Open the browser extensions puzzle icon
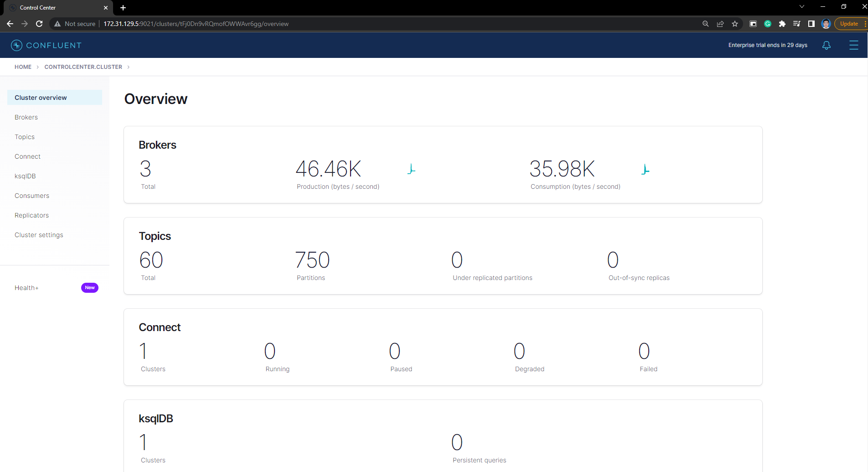 point(782,24)
